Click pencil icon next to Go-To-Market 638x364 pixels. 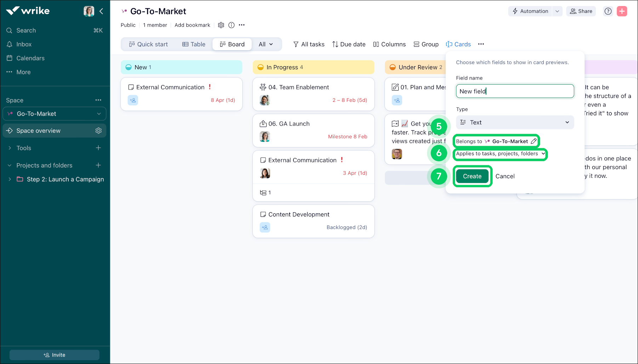[534, 141]
